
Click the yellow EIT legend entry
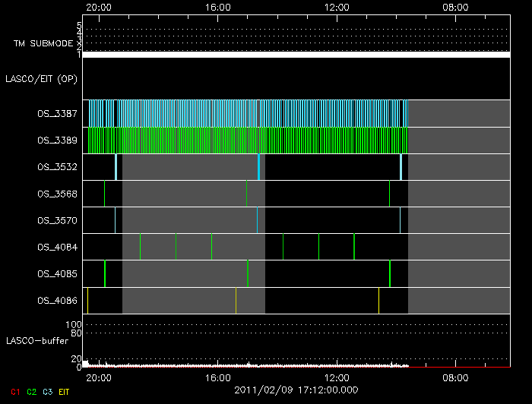coord(64,392)
